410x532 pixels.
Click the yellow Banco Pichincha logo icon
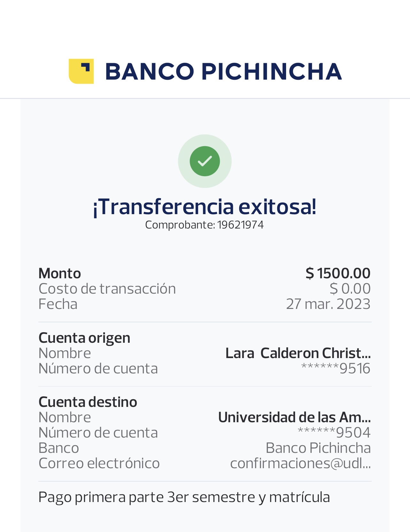coord(81,71)
